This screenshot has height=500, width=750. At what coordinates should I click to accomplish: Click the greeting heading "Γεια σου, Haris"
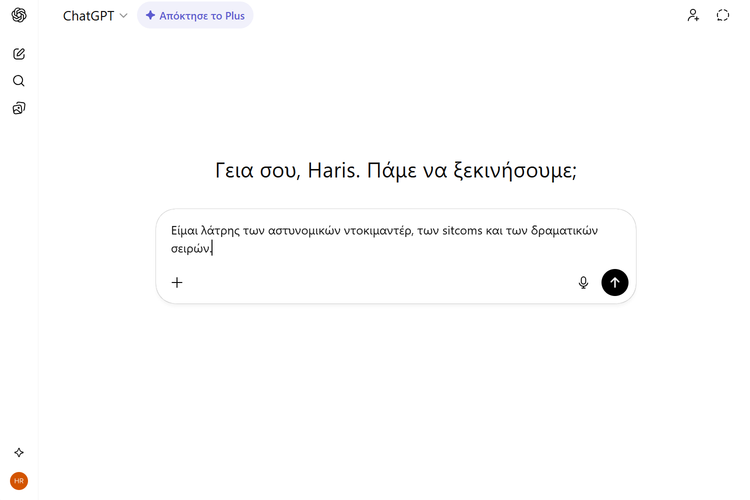[x=395, y=170]
